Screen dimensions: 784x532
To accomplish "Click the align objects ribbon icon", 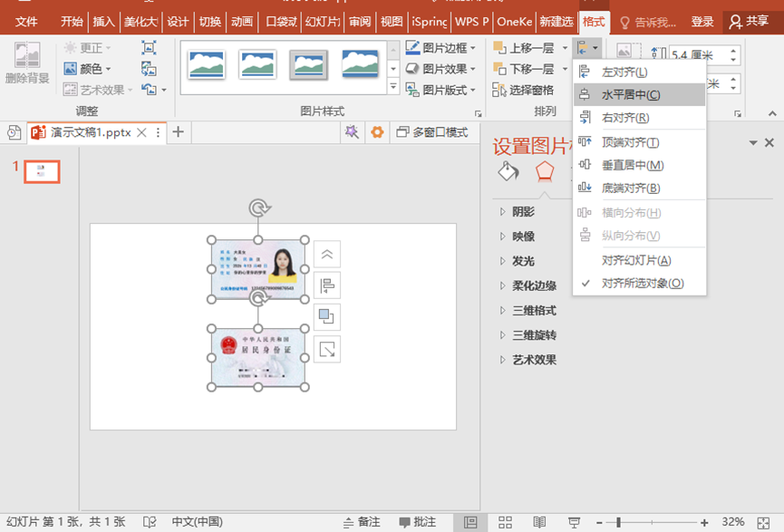I will (x=587, y=48).
